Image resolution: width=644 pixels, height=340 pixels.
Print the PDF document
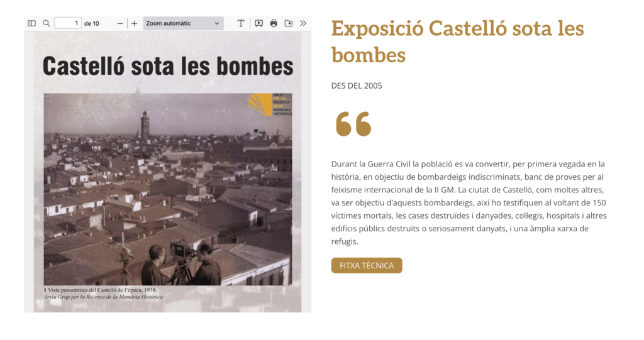click(274, 23)
